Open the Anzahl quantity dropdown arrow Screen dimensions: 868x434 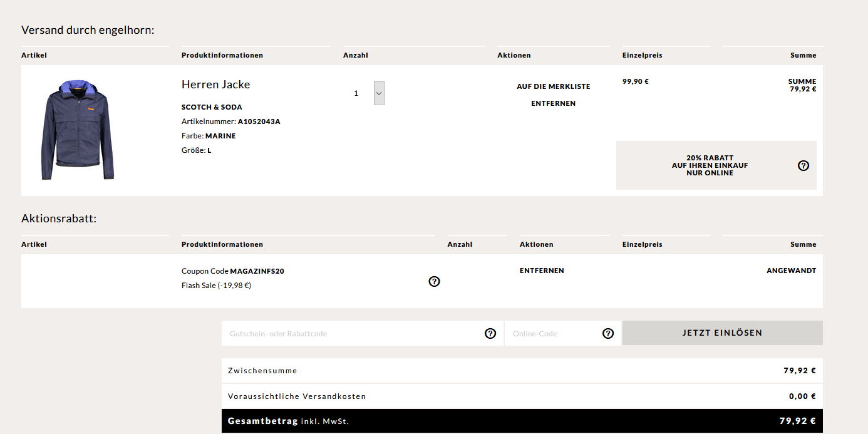379,93
